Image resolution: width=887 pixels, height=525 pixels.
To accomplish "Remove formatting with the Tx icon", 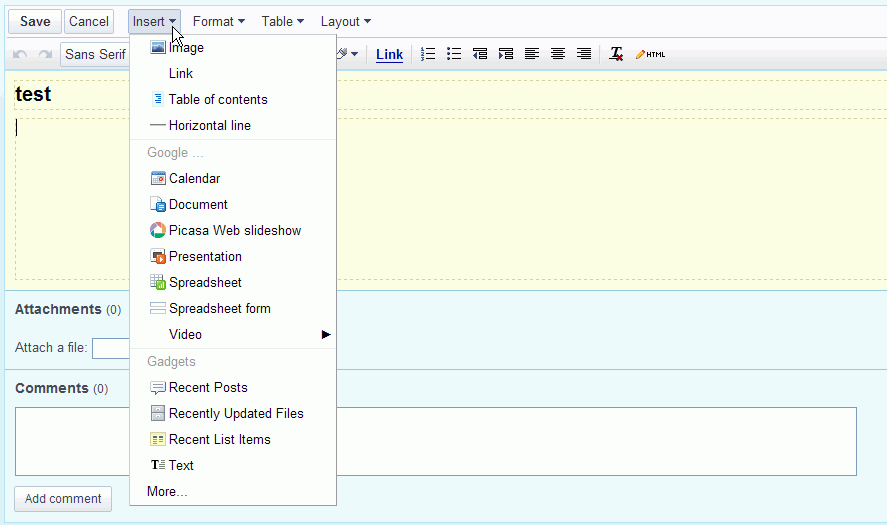I will tap(616, 54).
